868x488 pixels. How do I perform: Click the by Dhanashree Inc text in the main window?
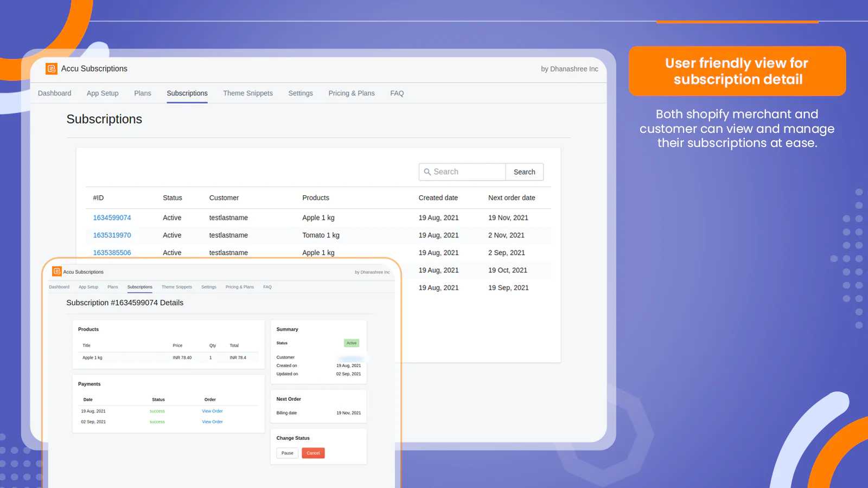[570, 69]
